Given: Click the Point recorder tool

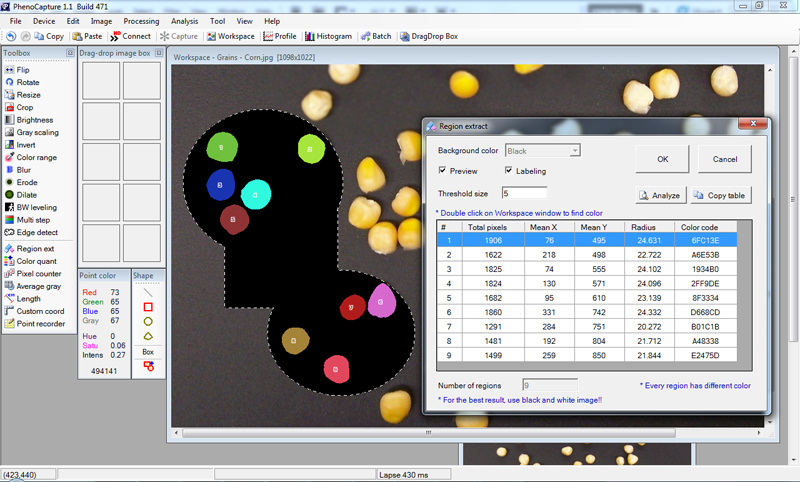Looking at the screenshot, I should 41,323.
